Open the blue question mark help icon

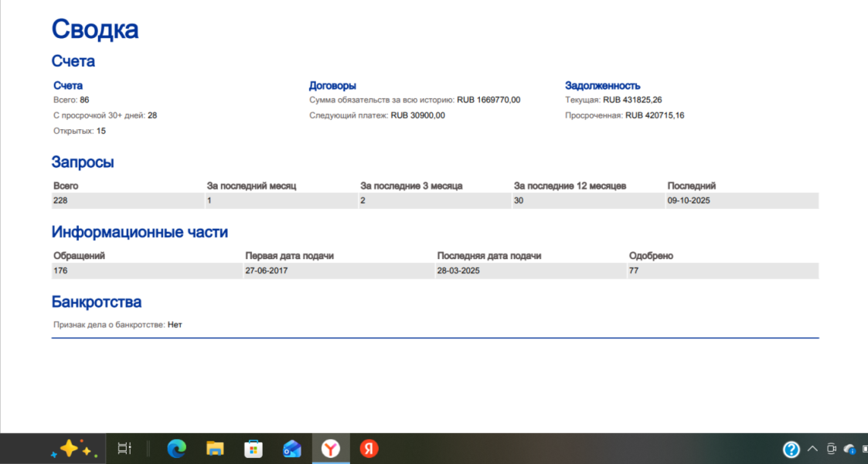(791, 449)
